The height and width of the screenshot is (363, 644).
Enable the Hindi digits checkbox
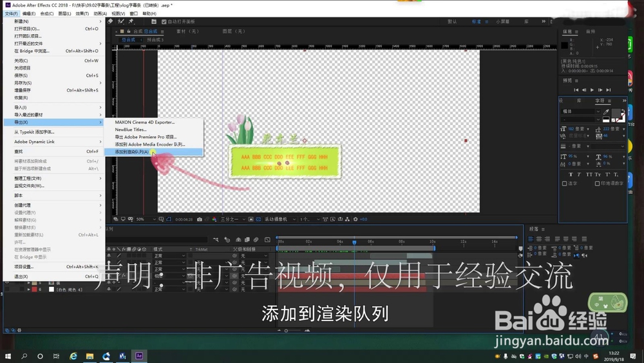tap(597, 184)
